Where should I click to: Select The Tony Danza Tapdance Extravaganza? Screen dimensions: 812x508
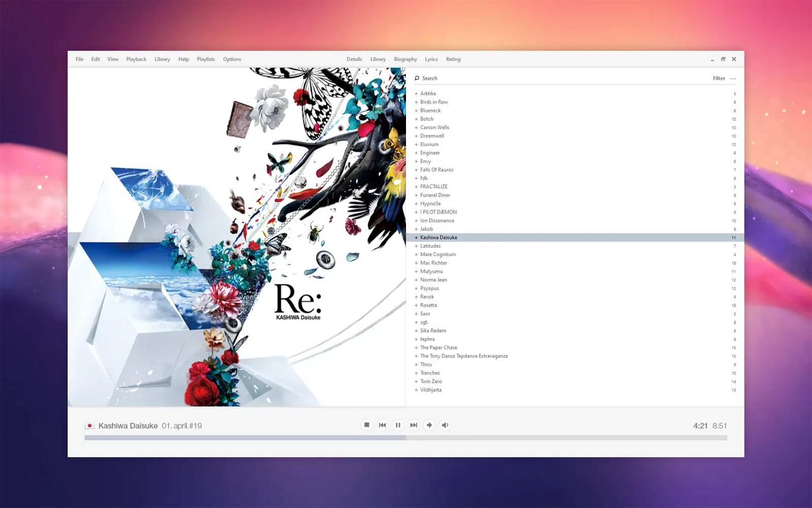464,356
